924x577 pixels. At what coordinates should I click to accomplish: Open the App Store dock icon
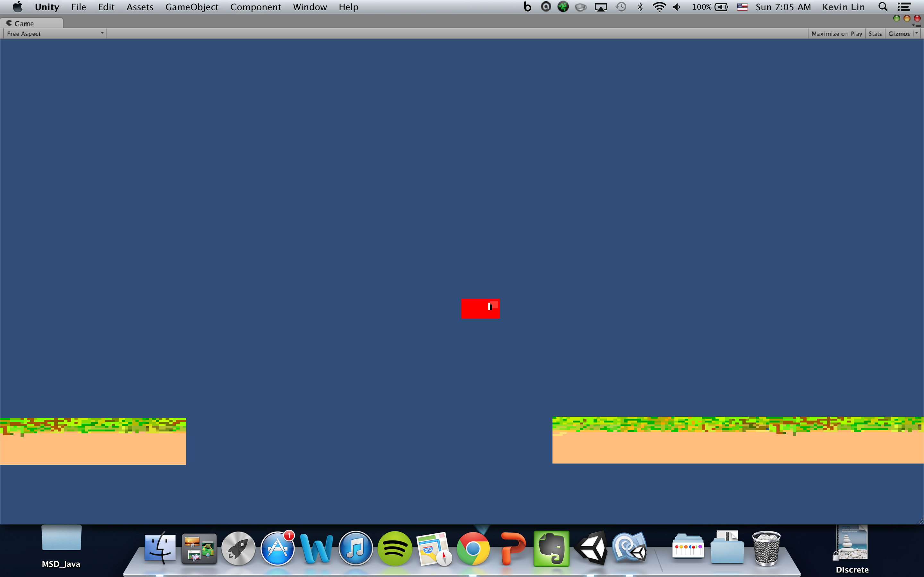coord(278,548)
